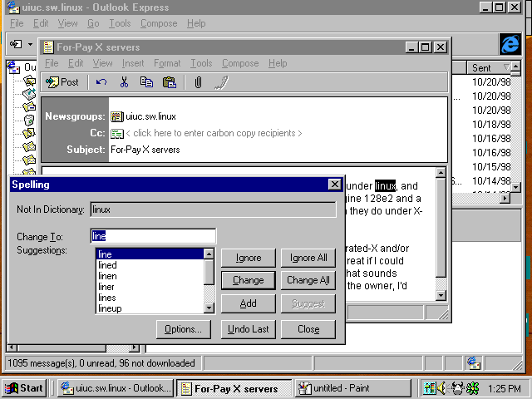The image size is (532, 399).
Task: Click the Paste clipboard icon
Action: point(170,82)
